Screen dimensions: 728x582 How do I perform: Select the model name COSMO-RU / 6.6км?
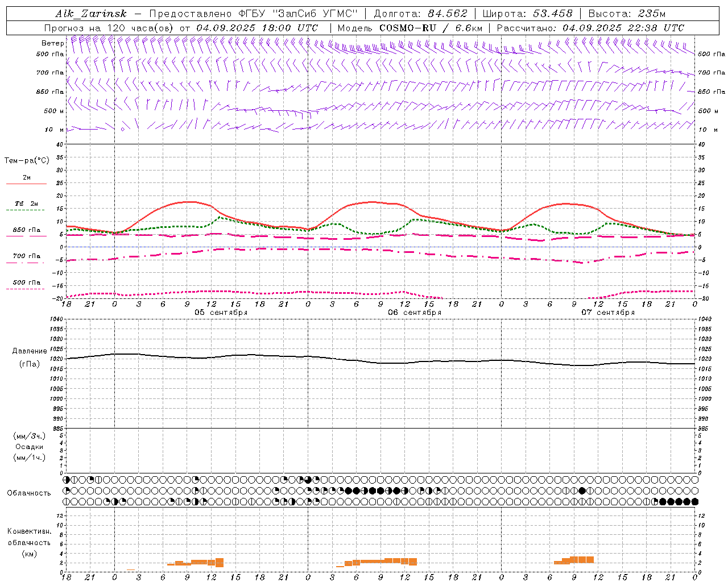(431, 28)
